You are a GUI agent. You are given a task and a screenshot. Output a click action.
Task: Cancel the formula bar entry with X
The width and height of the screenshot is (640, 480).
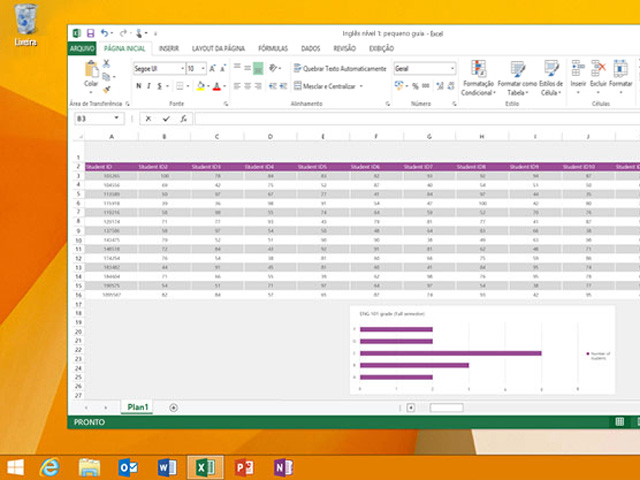(148, 119)
